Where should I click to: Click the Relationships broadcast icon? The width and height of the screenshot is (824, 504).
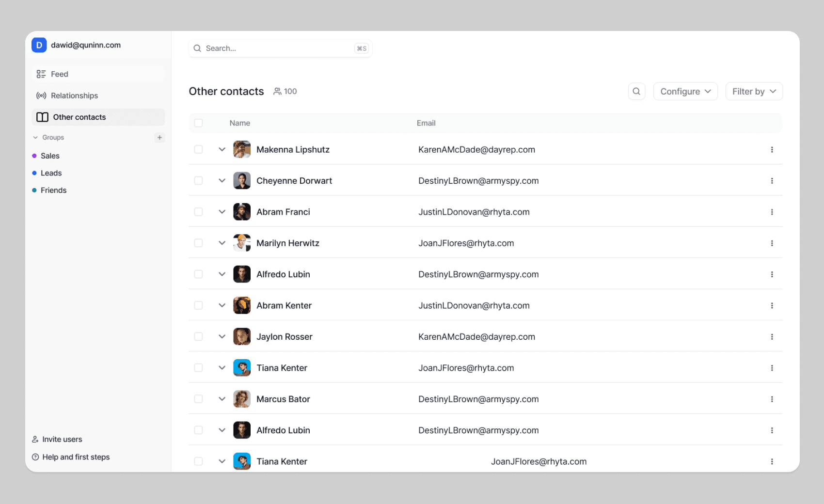pyautogui.click(x=41, y=95)
